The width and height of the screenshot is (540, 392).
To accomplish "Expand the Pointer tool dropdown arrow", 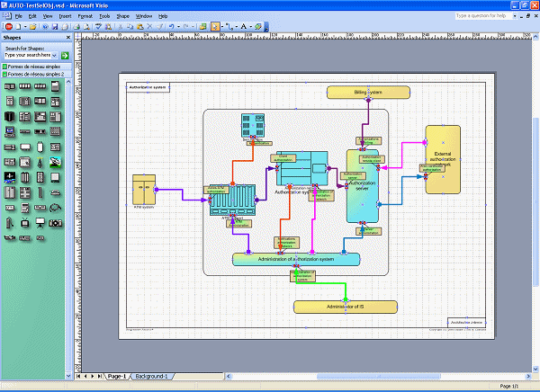I will tap(222, 26).
